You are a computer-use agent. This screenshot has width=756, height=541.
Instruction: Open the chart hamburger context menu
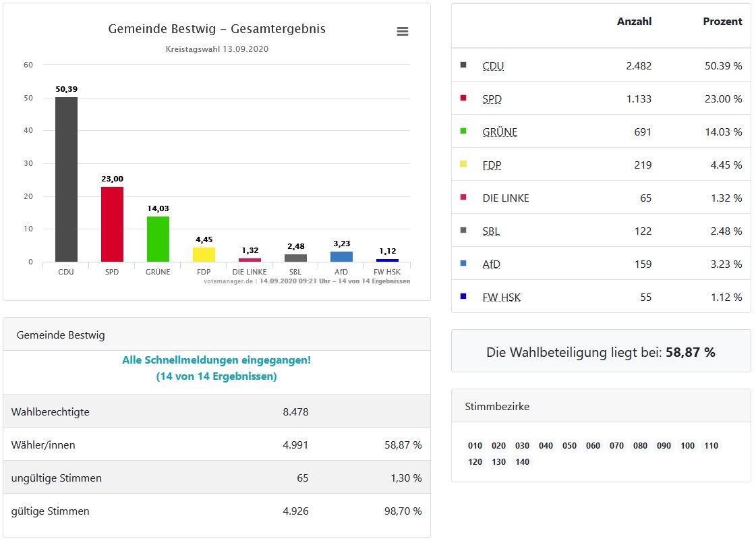[402, 31]
